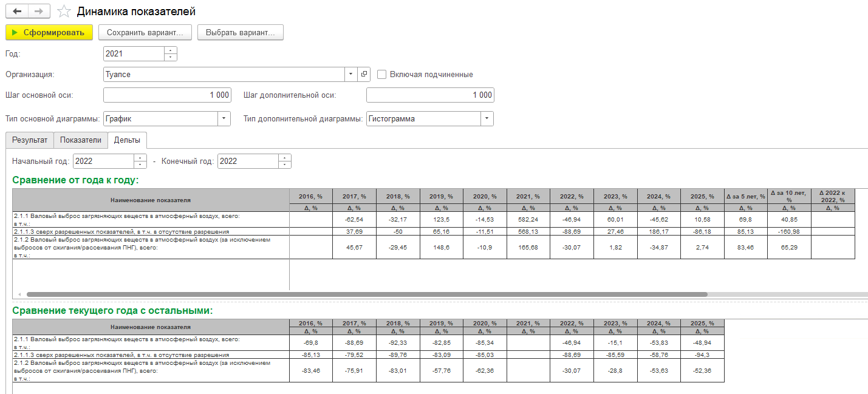
Task: Open Тип дополнительной диаграммы dropdown
Action: pyautogui.click(x=487, y=119)
